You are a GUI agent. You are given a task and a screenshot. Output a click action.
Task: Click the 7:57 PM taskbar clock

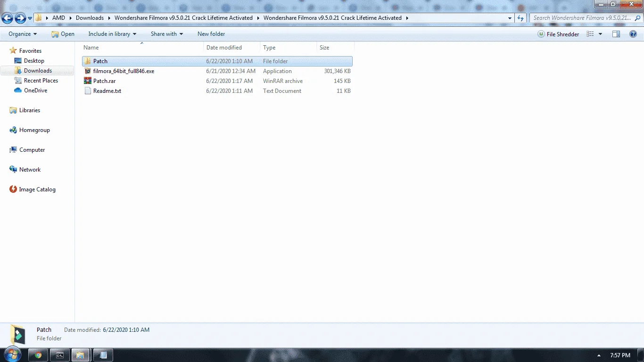620,355
